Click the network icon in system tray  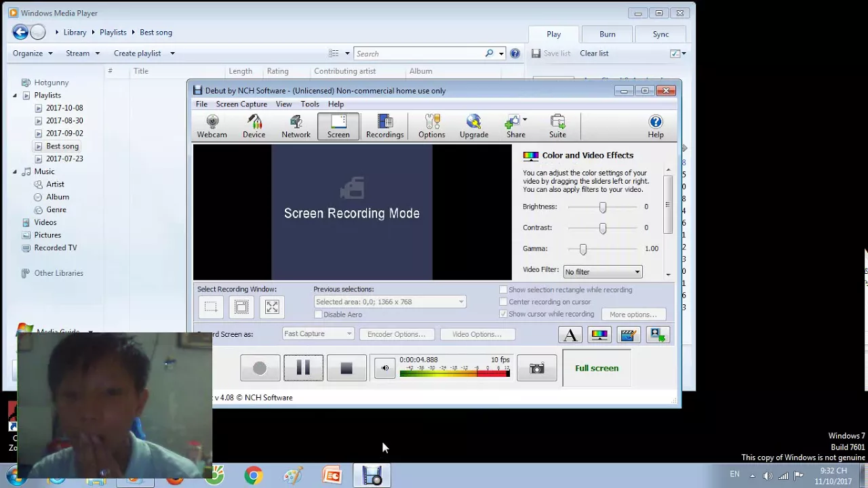click(x=783, y=476)
